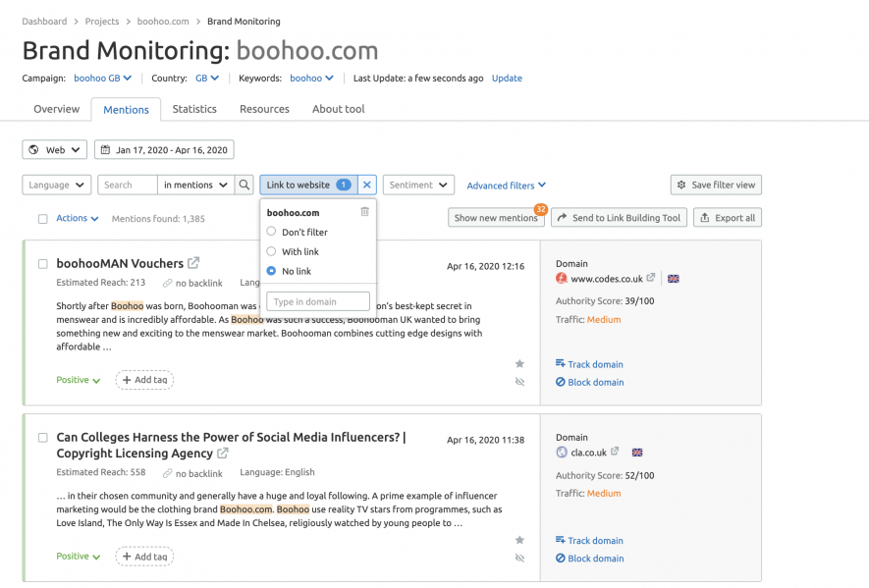Change Positive sentiment on Copyright Licensing Agency

click(x=79, y=556)
